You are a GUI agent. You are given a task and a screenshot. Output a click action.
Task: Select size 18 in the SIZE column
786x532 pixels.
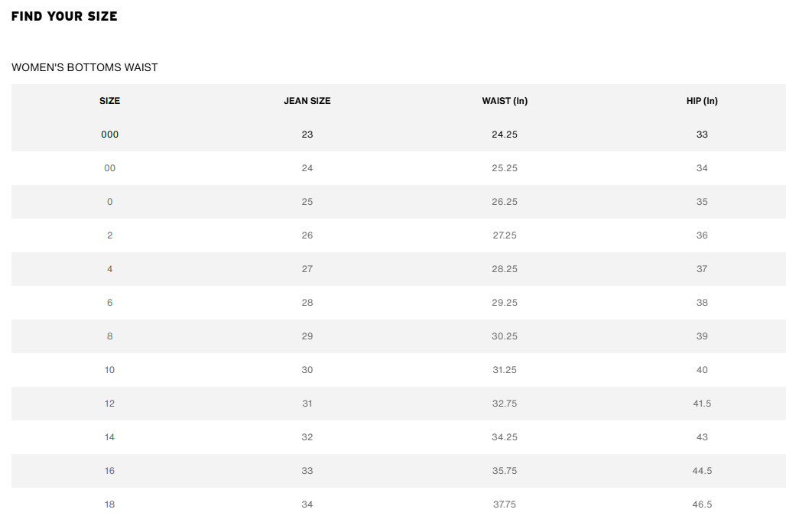coord(109,504)
